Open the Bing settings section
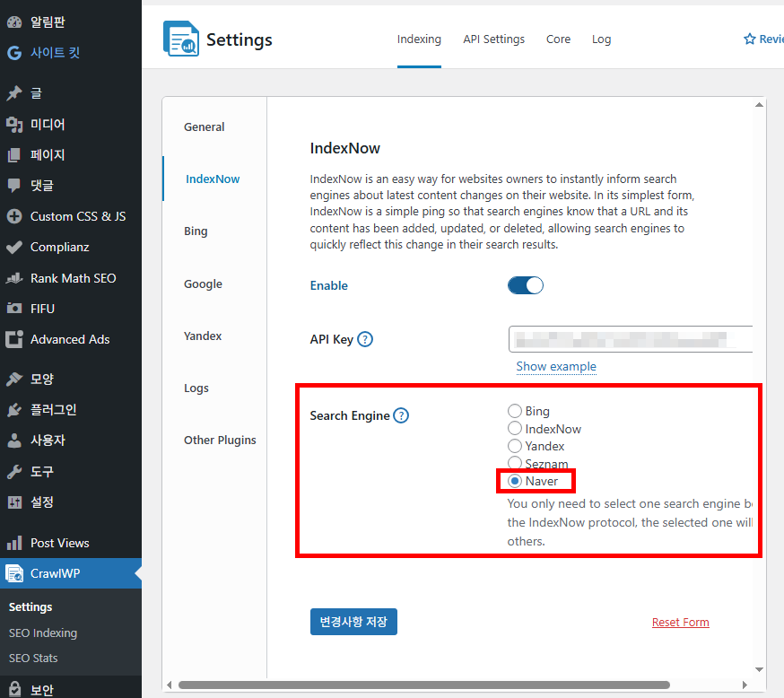784x698 pixels. (x=196, y=231)
